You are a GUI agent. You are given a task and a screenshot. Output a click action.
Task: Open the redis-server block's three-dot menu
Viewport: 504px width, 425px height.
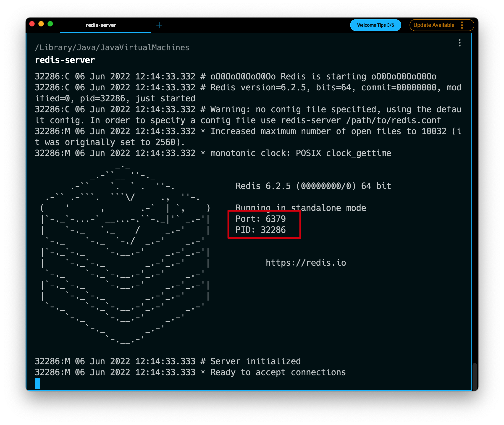click(x=459, y=43)
